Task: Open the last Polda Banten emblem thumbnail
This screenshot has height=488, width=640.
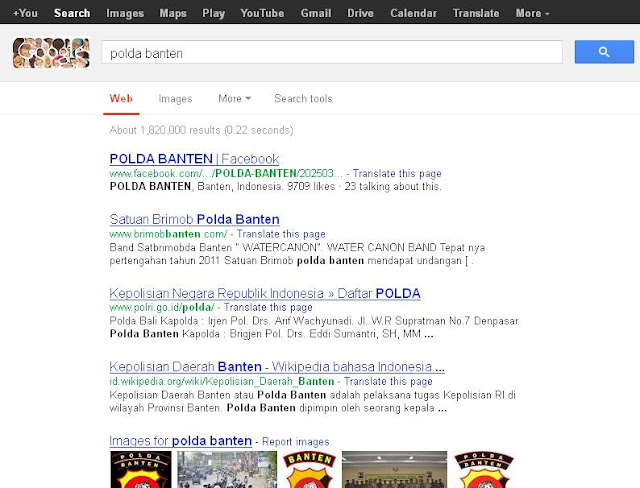Action: (483, 469)
